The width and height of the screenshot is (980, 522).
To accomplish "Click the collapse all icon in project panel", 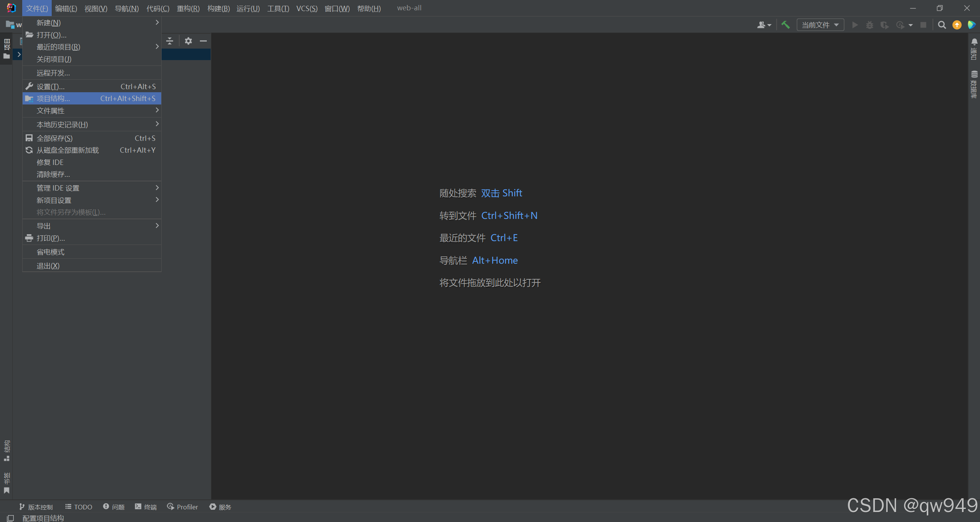I will [170, 41].
